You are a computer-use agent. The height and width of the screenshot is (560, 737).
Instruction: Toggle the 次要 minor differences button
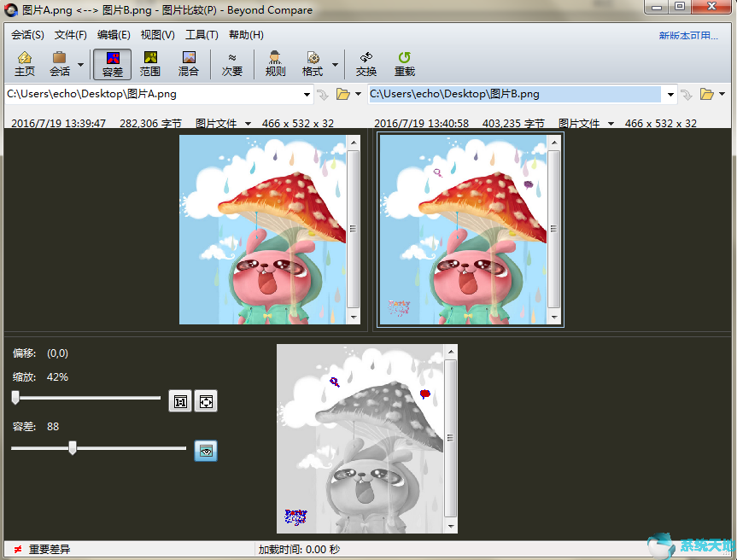232,64
